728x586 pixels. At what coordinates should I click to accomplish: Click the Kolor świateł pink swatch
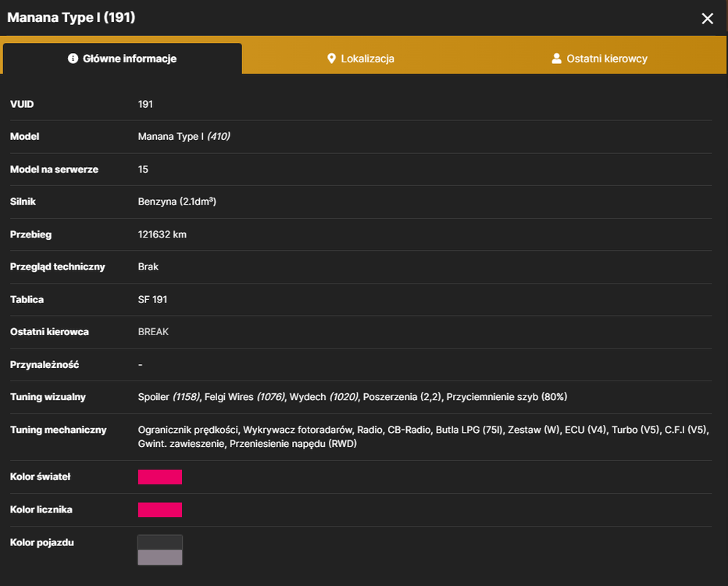pos(159,477)
